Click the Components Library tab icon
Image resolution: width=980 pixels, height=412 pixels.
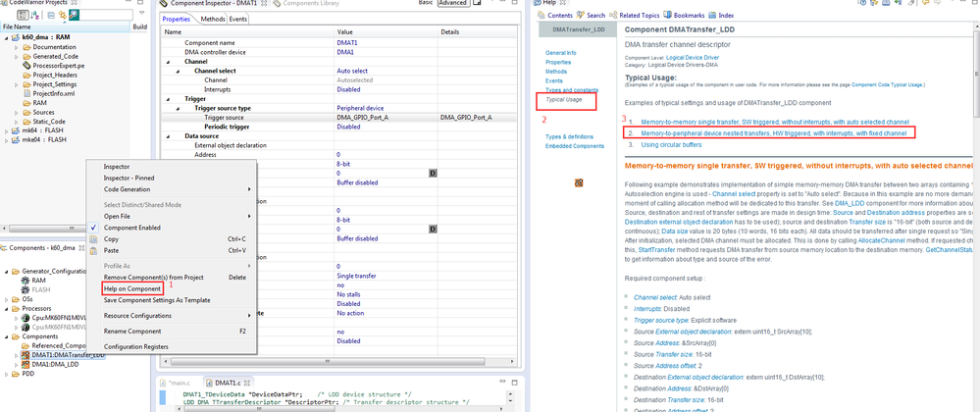click(277, 4)
